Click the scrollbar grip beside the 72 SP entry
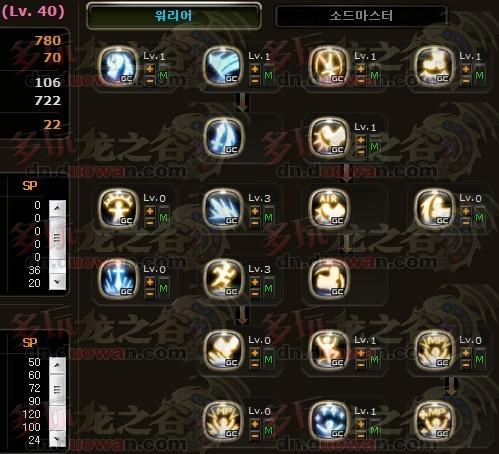The height and width of the screenshot is (454, 499). tap(57, 390)
